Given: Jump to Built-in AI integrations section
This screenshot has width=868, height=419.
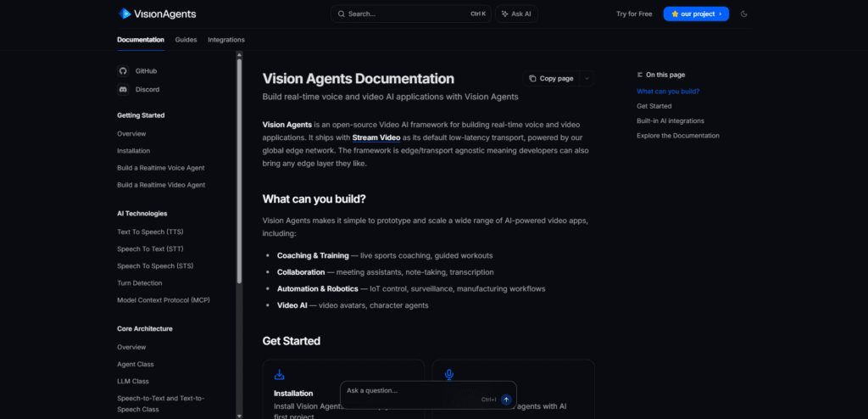Looking at the screenshot, I should point(670,120).
